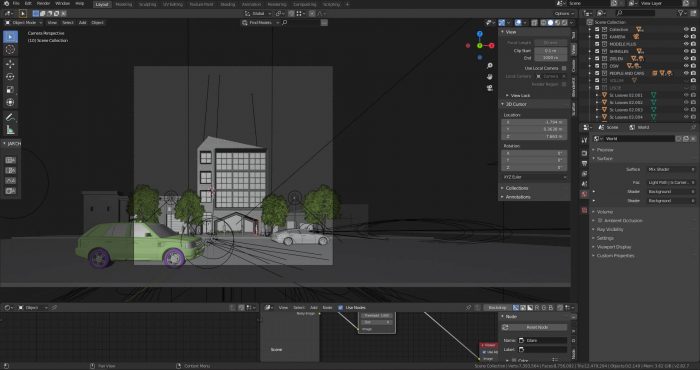Click the green Y axis gizmo dot
This screenshot has width=700, height=370.
pos(479,46)
